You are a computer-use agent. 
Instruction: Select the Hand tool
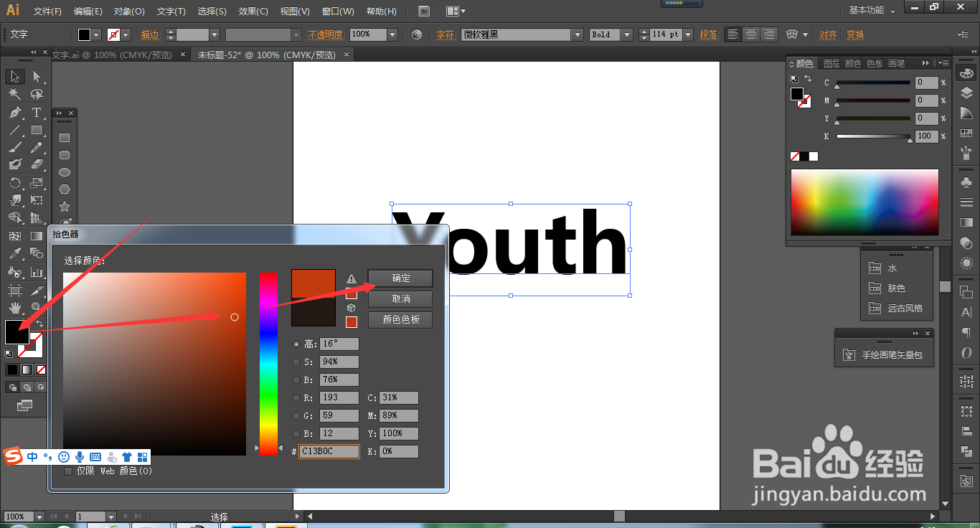(x=15, y=308)
